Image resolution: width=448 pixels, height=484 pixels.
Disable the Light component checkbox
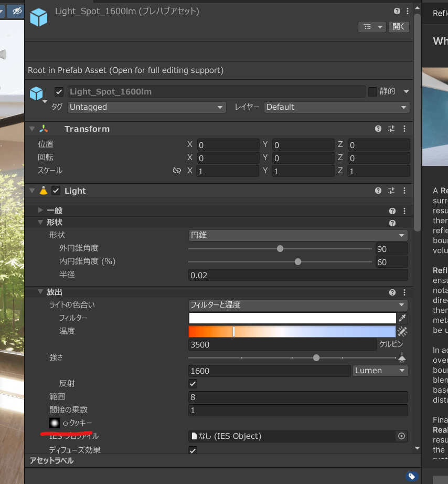point(56,191)
